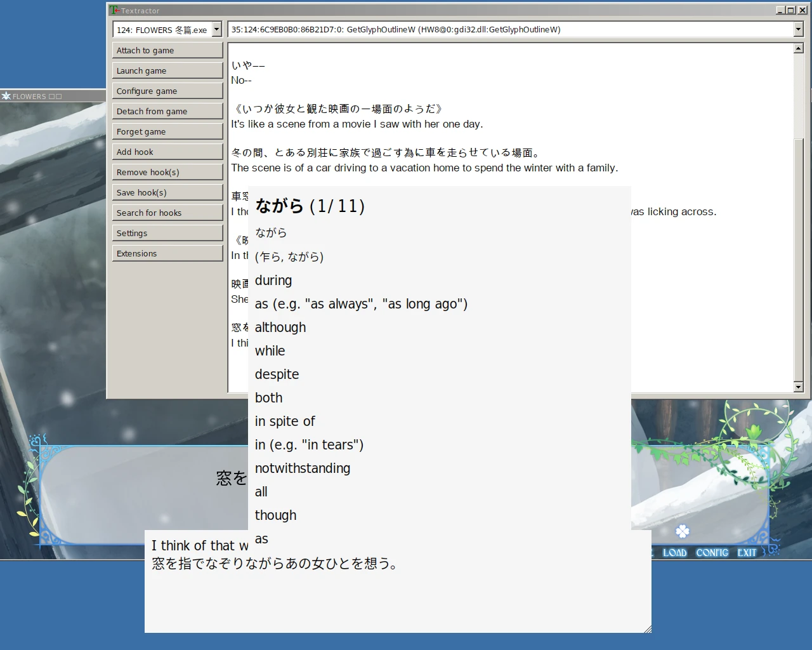This screenshot has width=812, height=650.
Task: Click the FLOWERS game window icon
Action: 6,96
